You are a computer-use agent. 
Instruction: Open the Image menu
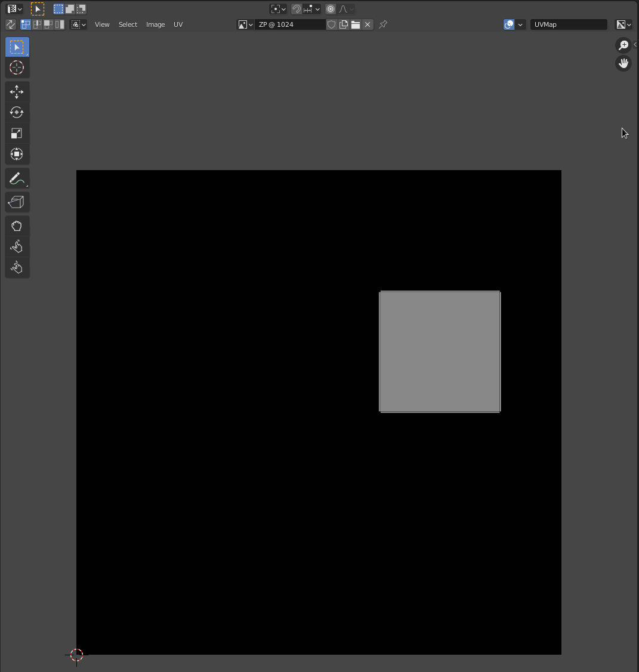click(155, 24)
